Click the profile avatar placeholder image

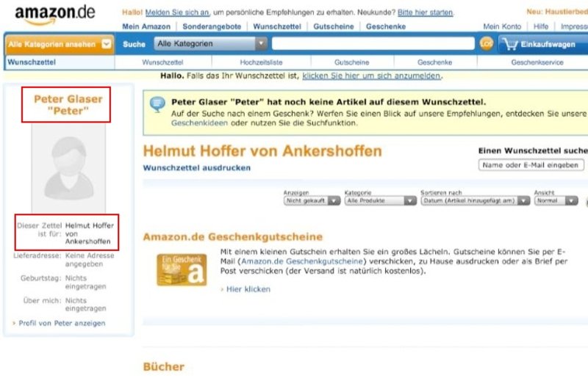coord(68,168)
